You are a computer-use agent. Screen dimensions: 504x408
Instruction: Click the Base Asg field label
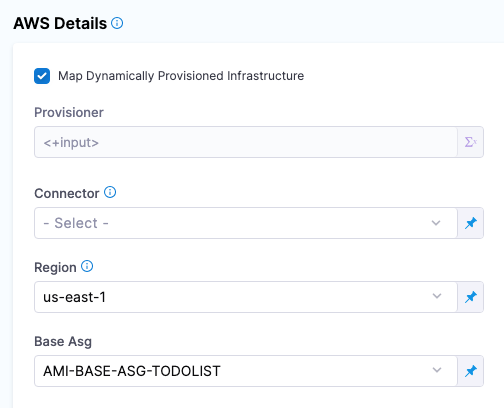[x=63, y=342]
